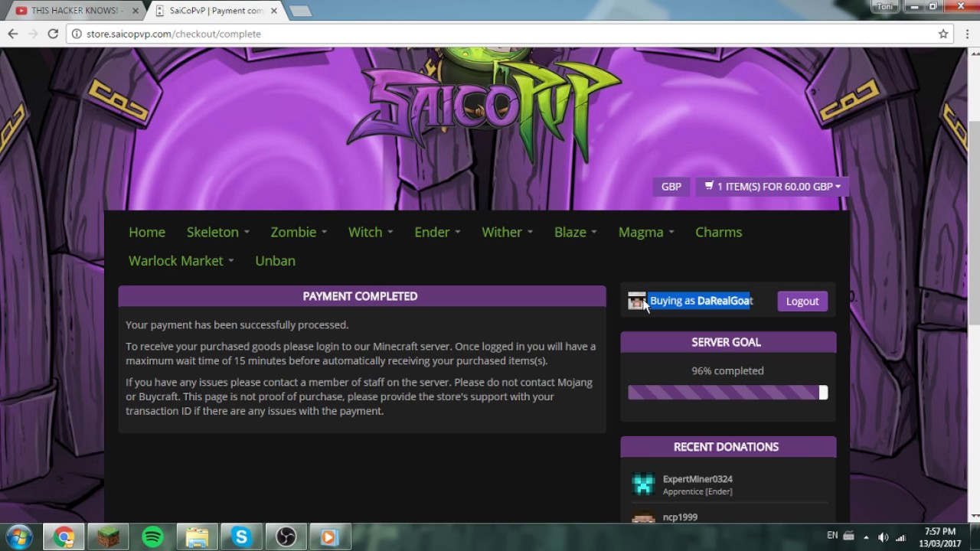This screenshot has height=551, width=980.
Task: Click ExpertMiner0324 donor avatar
Action: [x=643, y=484]
